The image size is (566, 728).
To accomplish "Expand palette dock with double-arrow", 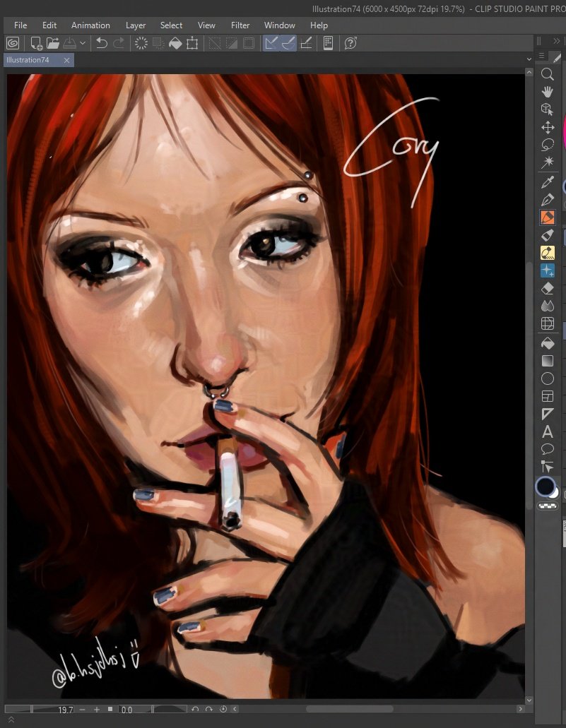I will (x=556, y=41).
